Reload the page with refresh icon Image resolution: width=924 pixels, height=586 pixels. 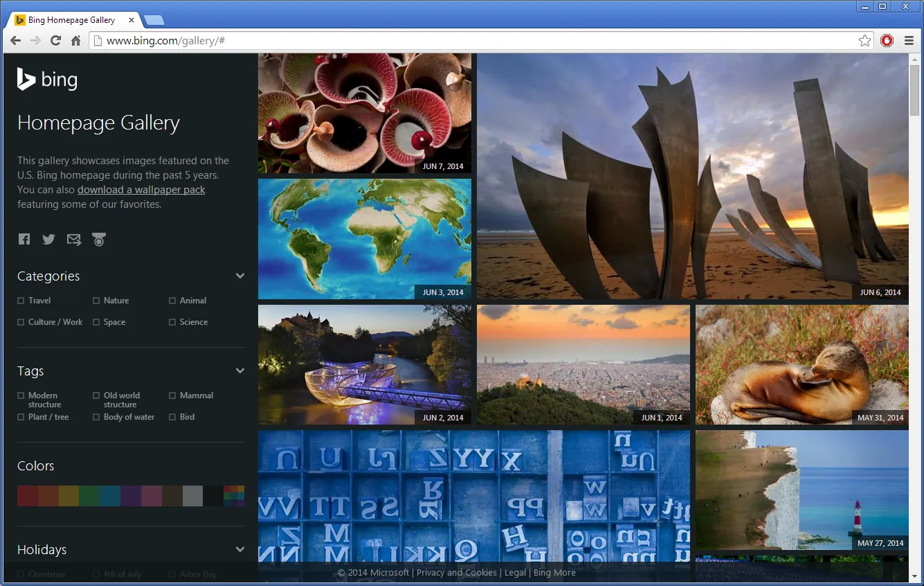[x=55, y=41]
